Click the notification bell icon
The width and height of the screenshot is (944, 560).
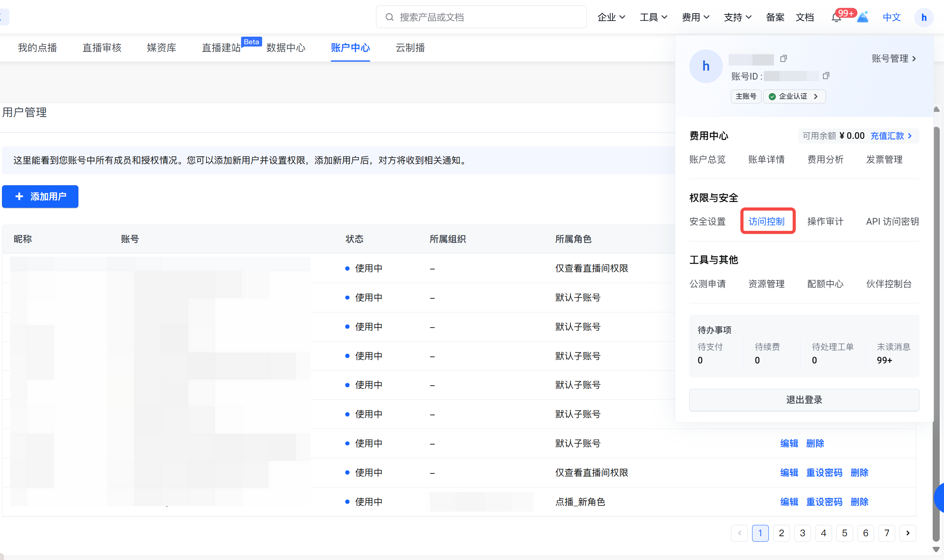click(836, 18)
